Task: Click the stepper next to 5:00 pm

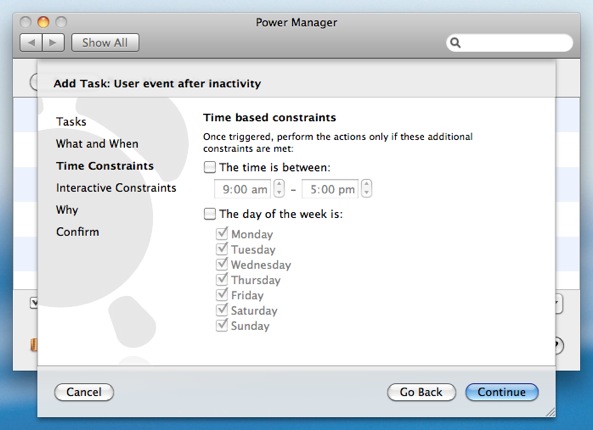Action: coord(366,188)
